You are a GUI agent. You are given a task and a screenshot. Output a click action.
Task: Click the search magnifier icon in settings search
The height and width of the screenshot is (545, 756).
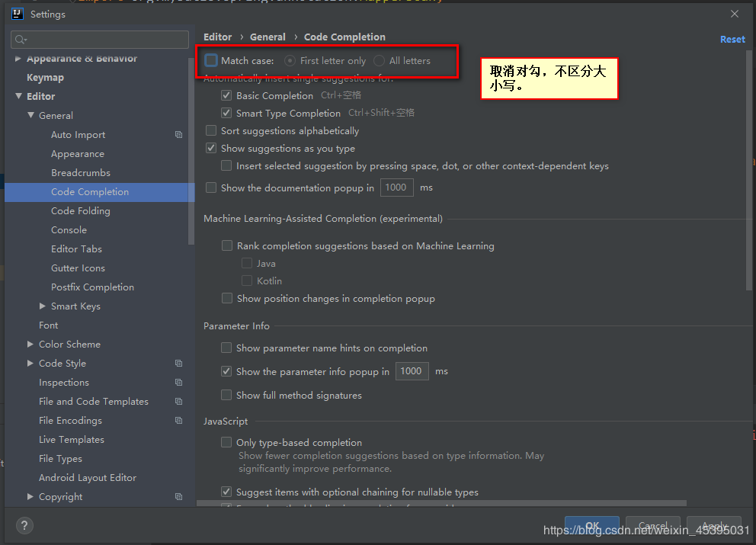click(x=21, y=40)
